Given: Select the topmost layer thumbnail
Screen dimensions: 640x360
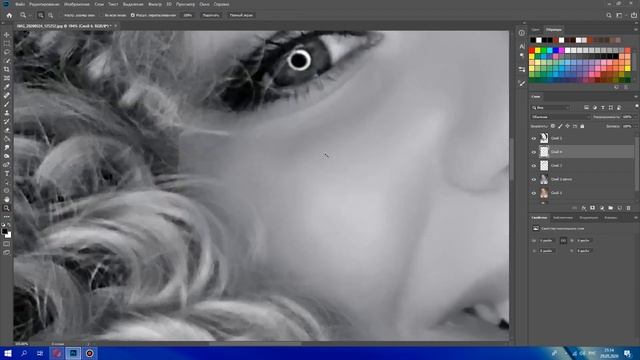Looking at the screenshot, I should pyautogui.click(x=544, y=138).
